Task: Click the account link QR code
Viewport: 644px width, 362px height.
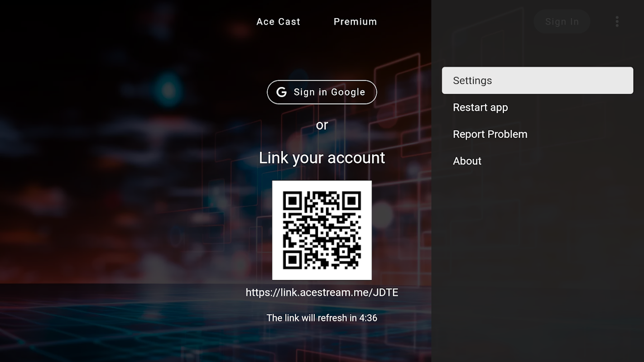Action: click(322, 230)
